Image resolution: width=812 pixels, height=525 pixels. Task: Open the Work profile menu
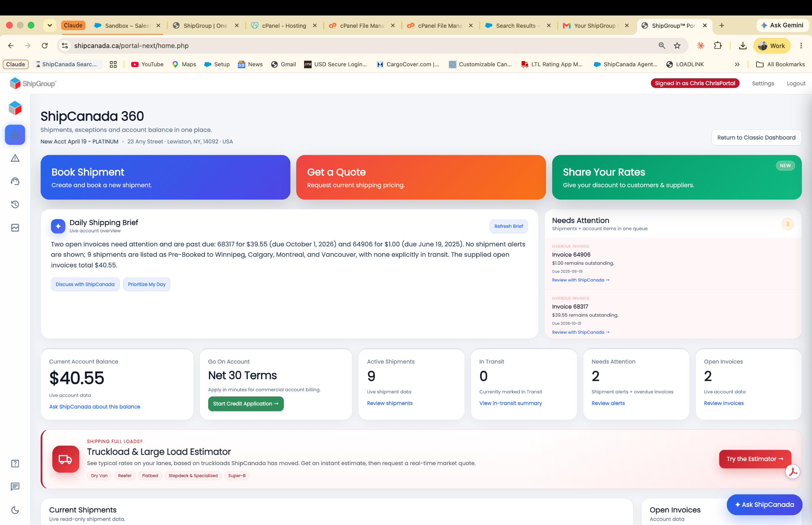click(x=772, y=46)
